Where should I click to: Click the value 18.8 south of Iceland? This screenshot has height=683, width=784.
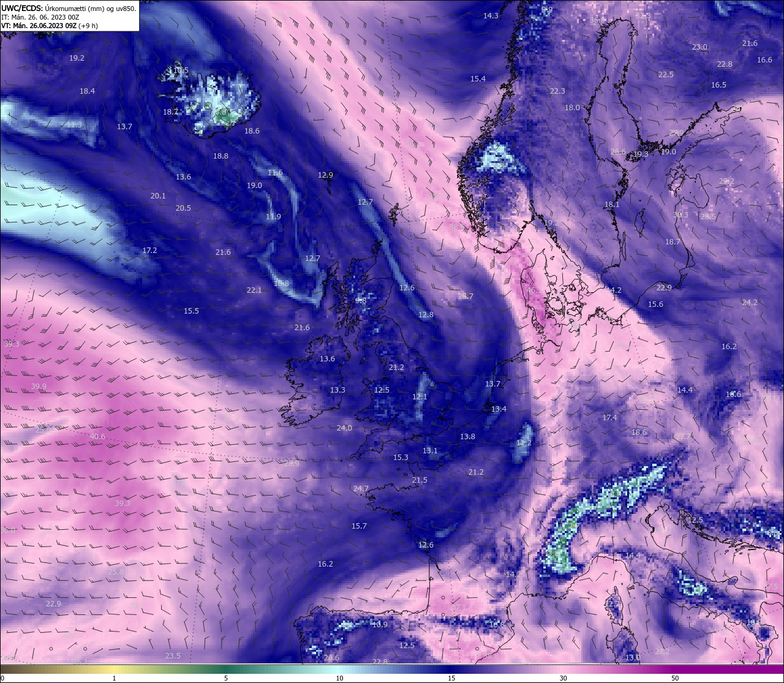221,156
